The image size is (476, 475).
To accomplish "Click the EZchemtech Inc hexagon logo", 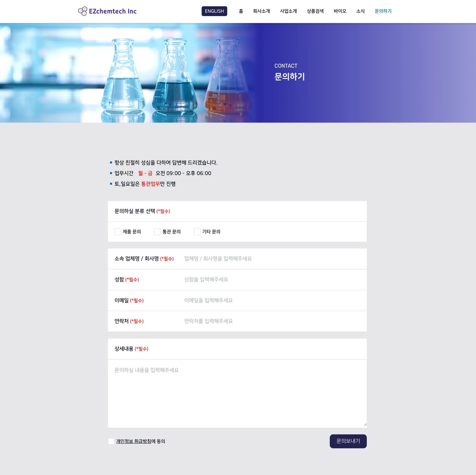I will (x=107, y=11).
